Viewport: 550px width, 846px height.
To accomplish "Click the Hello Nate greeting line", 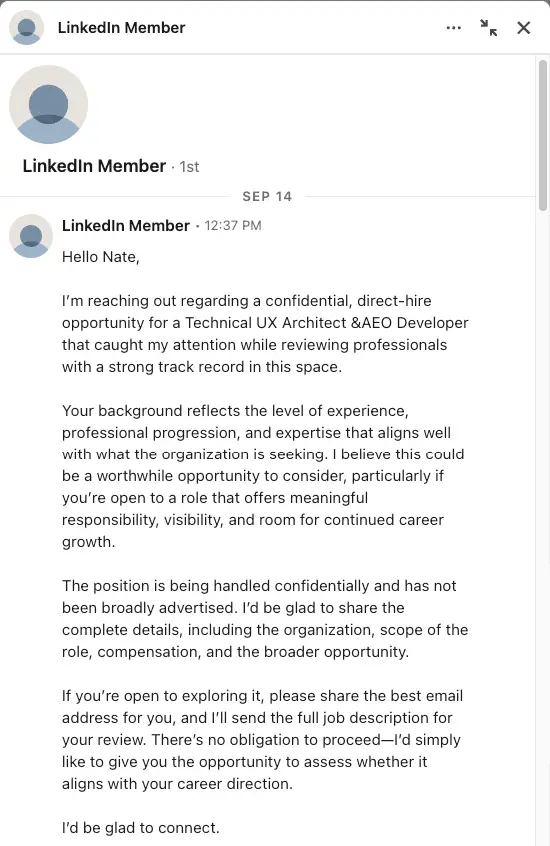I will point(101,257).
